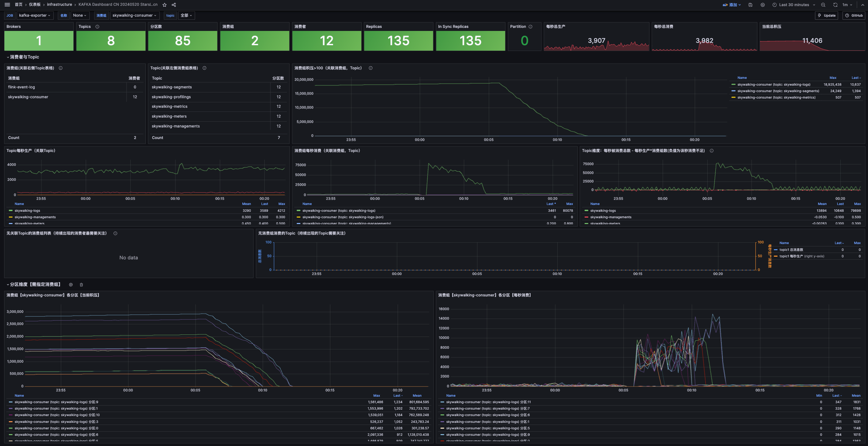This screenshot has height=446, width=868.
Task: Open the 添加 dropdown in top bar
Action: [732, 5]
